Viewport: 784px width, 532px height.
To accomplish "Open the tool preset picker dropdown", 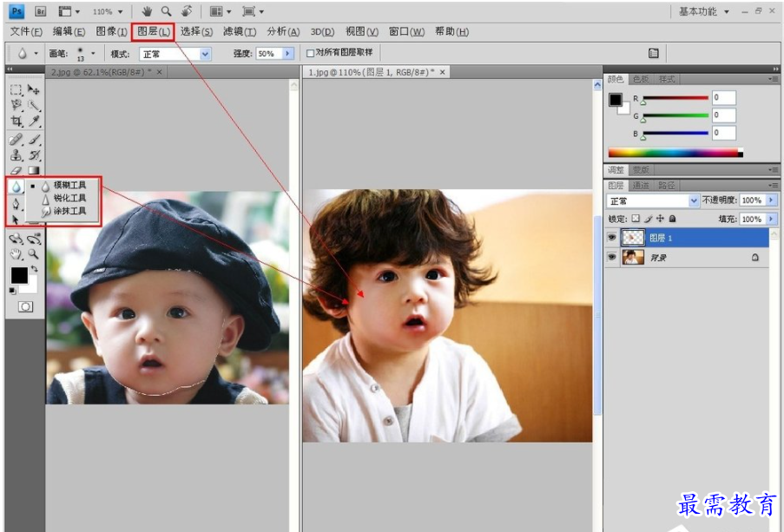I will pos(36,53).
